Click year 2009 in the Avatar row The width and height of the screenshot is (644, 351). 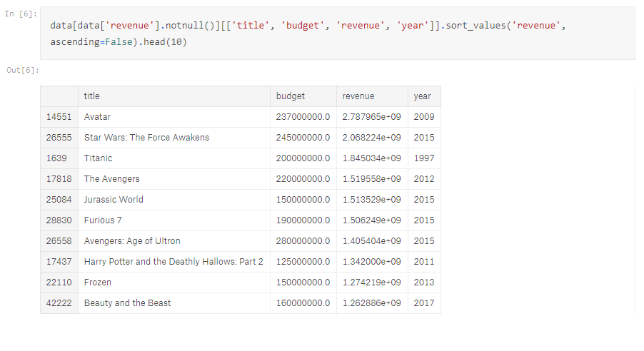pos(425,117)
